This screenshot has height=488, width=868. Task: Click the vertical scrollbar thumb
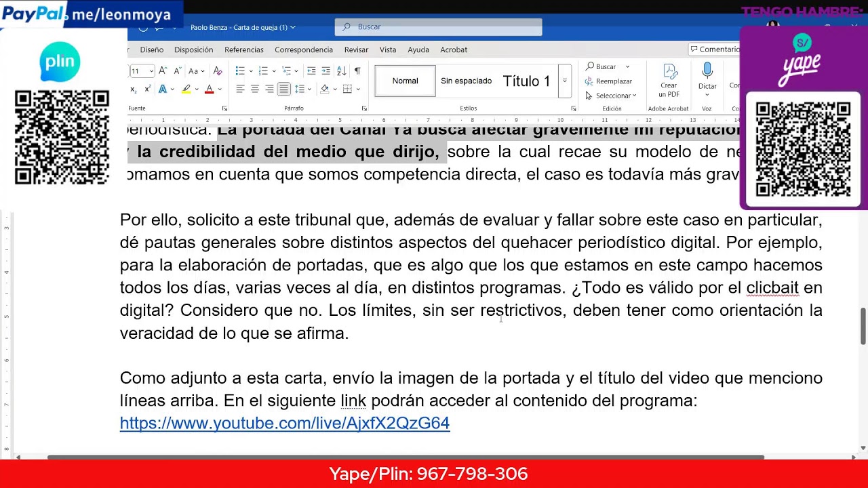click(x=863, y=326)
